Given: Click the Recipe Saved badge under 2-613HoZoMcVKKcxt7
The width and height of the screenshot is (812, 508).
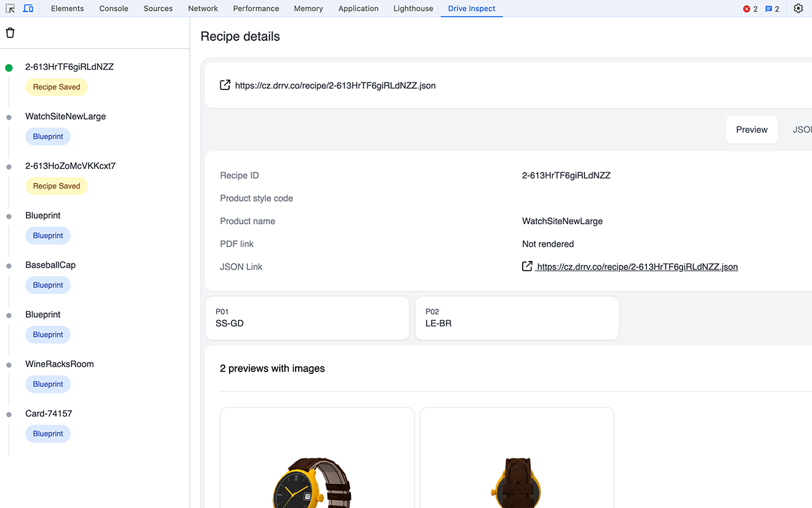Looking at the screenshot, I should (x=56, y=185).
